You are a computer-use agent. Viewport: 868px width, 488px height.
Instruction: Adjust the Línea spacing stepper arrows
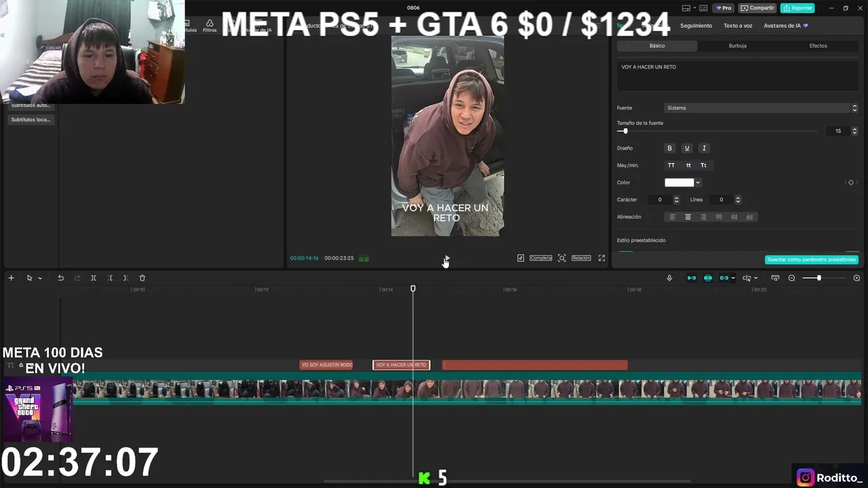coord(738,200)
